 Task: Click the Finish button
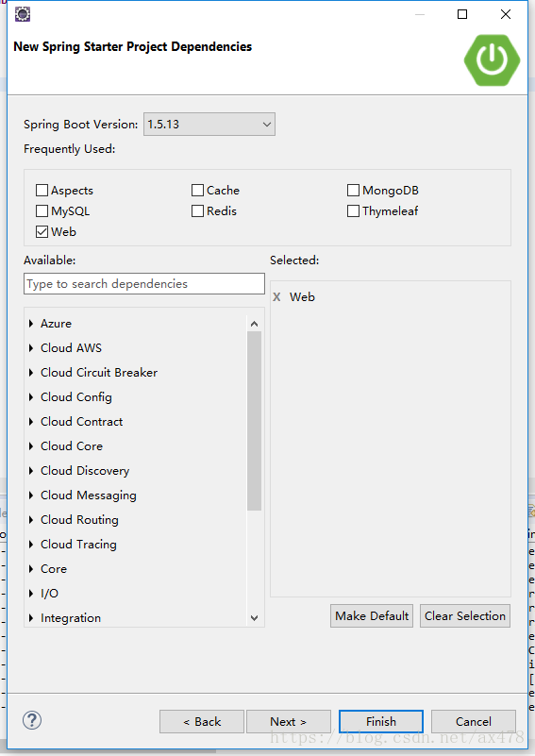point(381,722)
